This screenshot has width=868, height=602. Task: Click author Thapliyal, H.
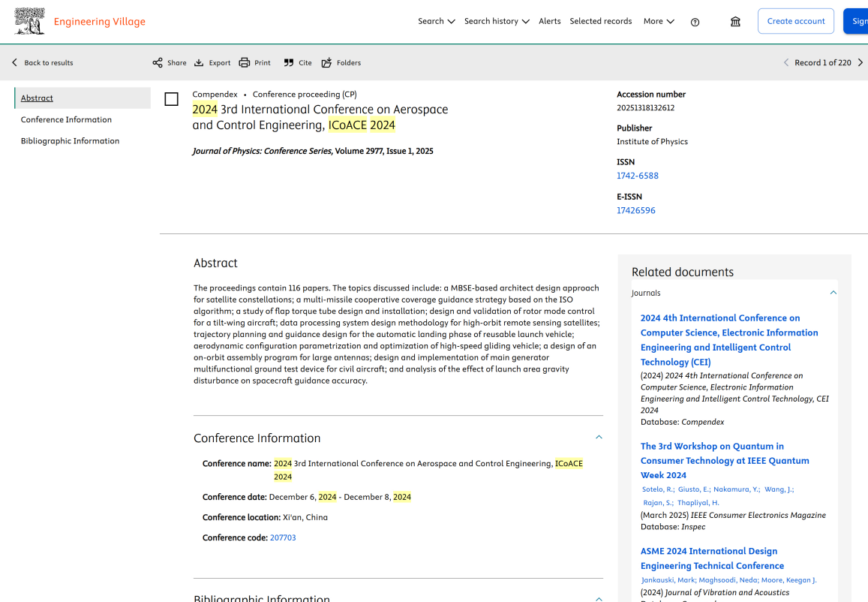coord(698,503)
